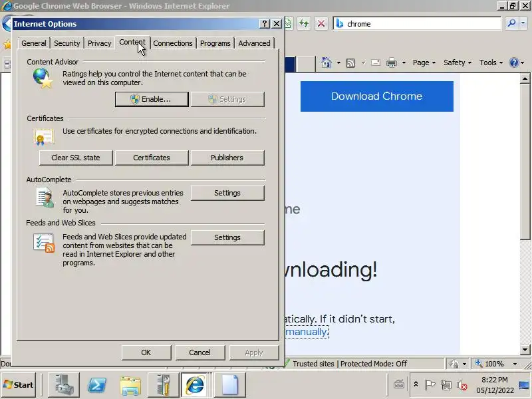Open the Tools menu

[x=491, y=63]
